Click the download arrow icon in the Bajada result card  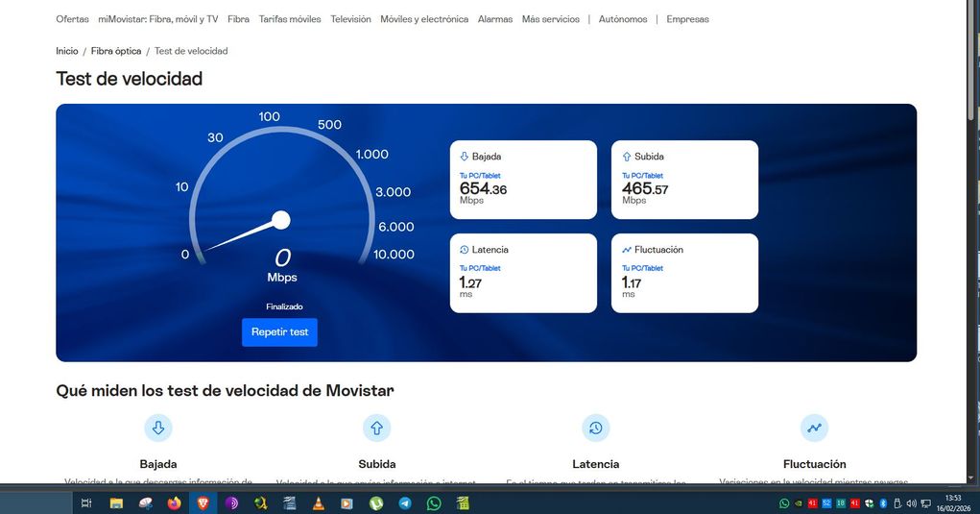(465, 157)
